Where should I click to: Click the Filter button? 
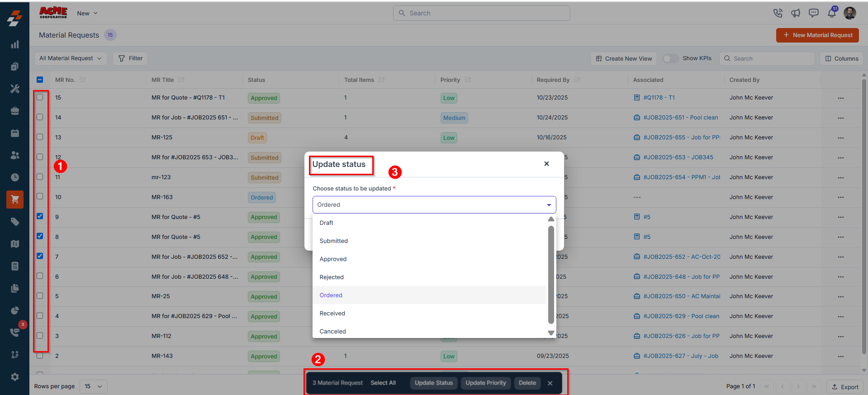coord(130,58)
